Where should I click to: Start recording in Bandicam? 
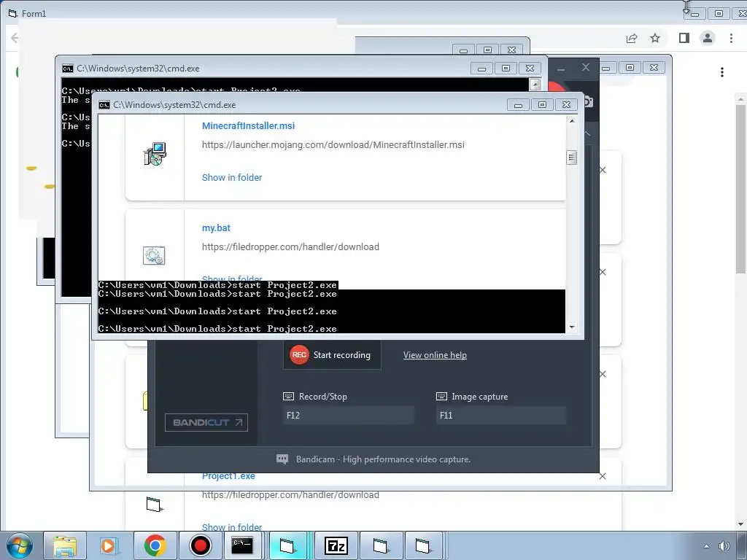332,355
